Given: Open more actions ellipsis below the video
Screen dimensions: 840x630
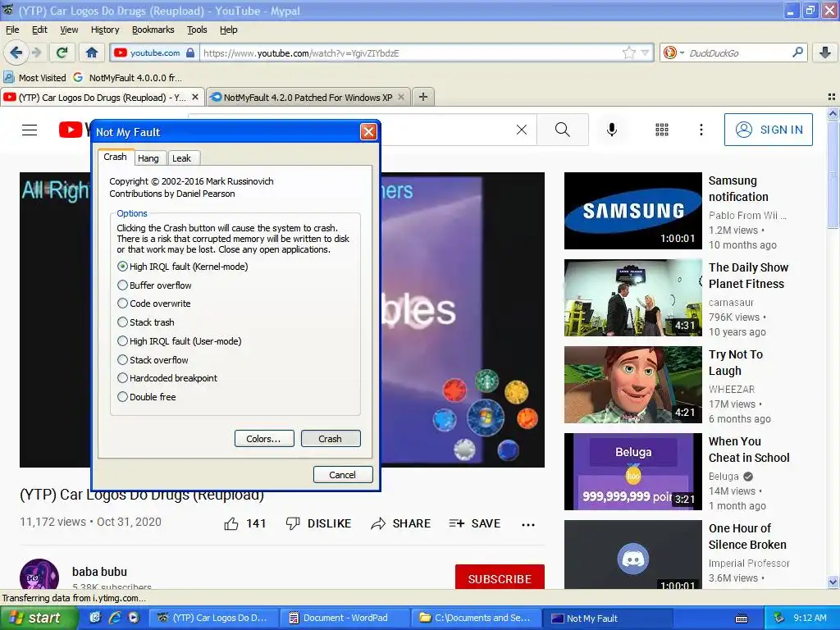Looking at the screenshot, I should [528, 524].
